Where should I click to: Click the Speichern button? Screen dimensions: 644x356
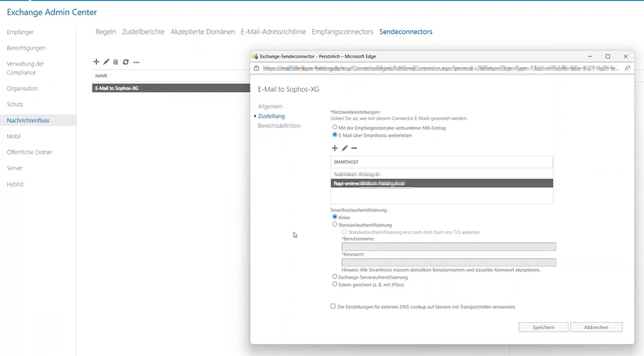pos(544,327)
